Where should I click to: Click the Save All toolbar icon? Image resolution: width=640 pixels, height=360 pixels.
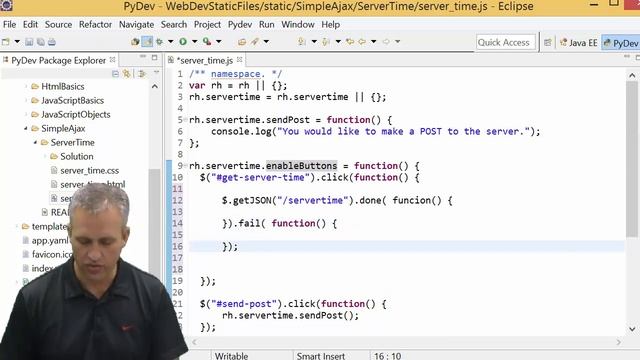(40, 42)
